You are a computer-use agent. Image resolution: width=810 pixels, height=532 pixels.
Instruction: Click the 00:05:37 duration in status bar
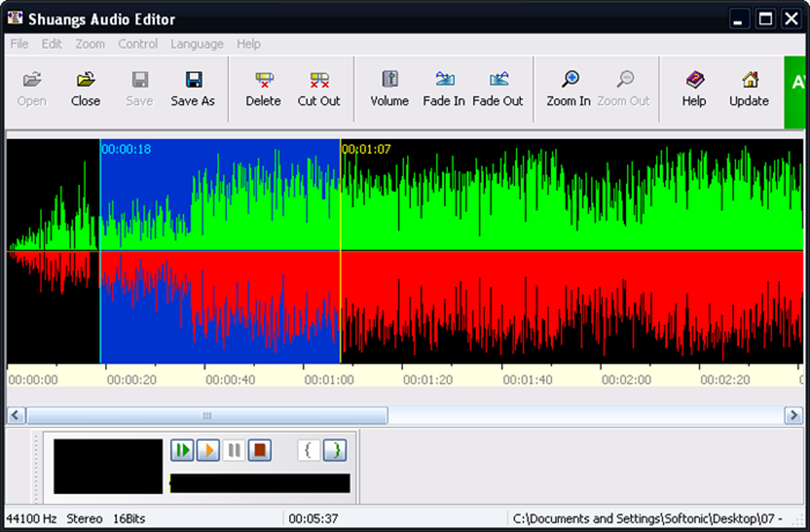pos(313,519)
